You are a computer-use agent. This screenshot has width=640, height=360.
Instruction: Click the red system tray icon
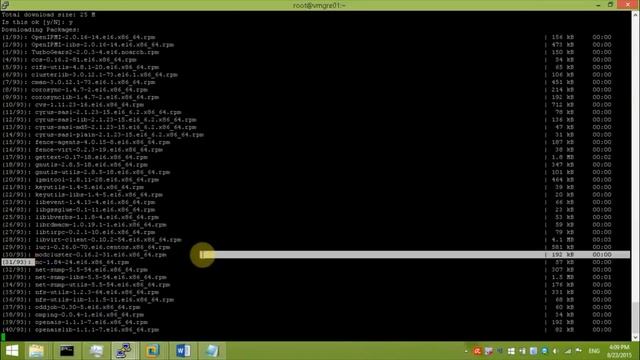[477, 351]
